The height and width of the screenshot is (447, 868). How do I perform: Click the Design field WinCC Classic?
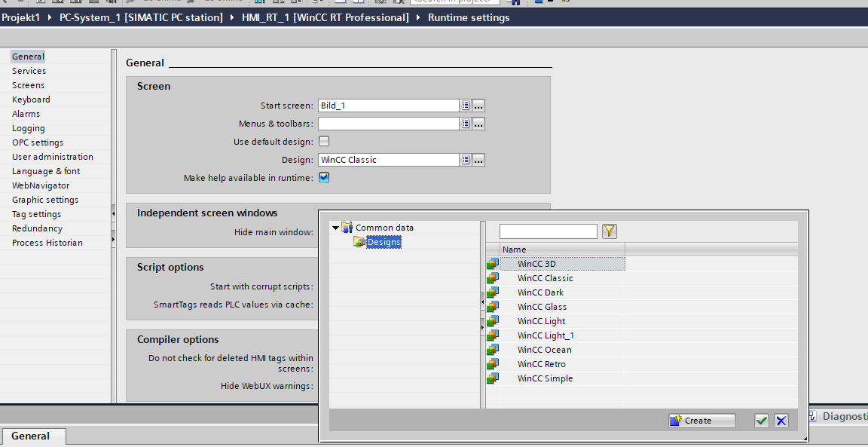pyautogui.click(x=389, y=160)
